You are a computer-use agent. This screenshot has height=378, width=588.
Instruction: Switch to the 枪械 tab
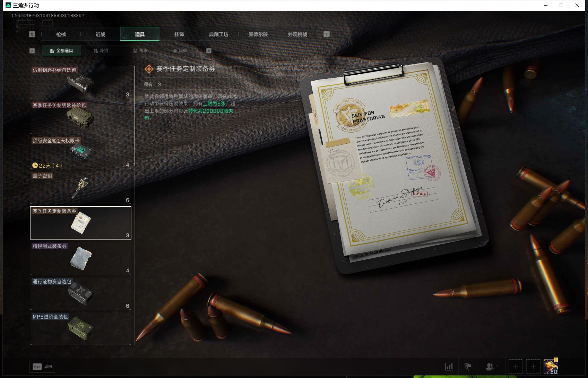[61, 34]
